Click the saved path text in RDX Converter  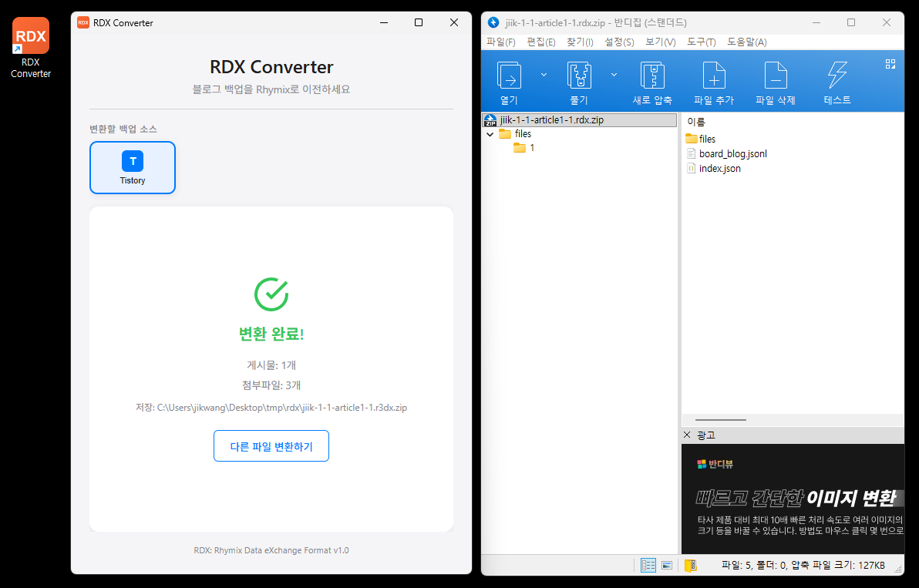tap(271, 408)
